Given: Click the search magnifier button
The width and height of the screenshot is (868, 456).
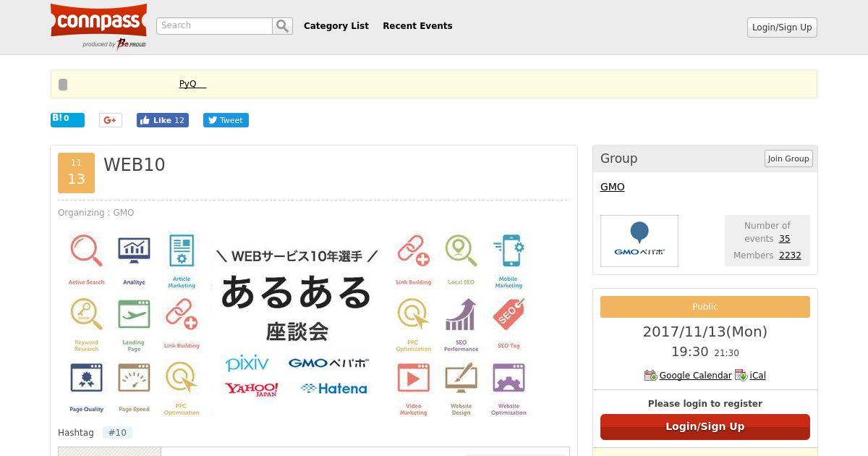Looking at the screenshot, I should [283, 26].
